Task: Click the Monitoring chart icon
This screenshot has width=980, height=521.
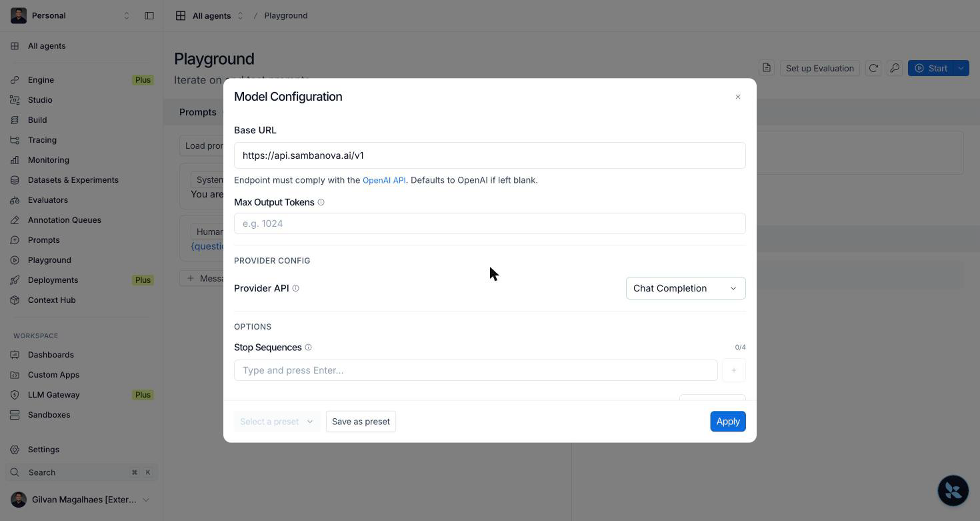Action: [15, 160]
